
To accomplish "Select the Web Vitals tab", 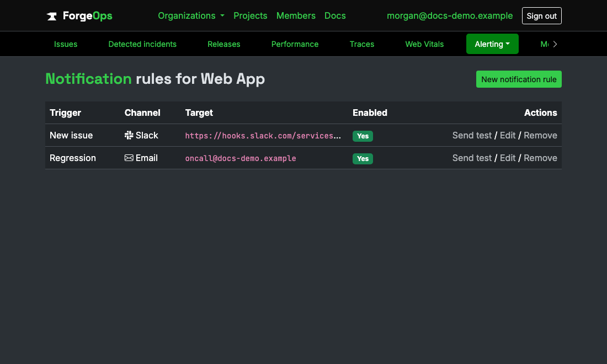I will (424, 44).
